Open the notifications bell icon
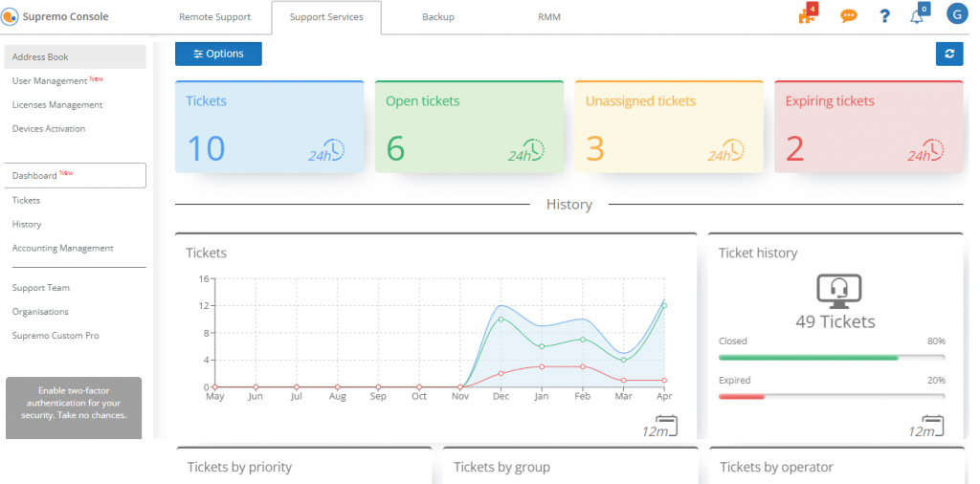This screenshot has width=980, height=484. click(x=917, y=16)
